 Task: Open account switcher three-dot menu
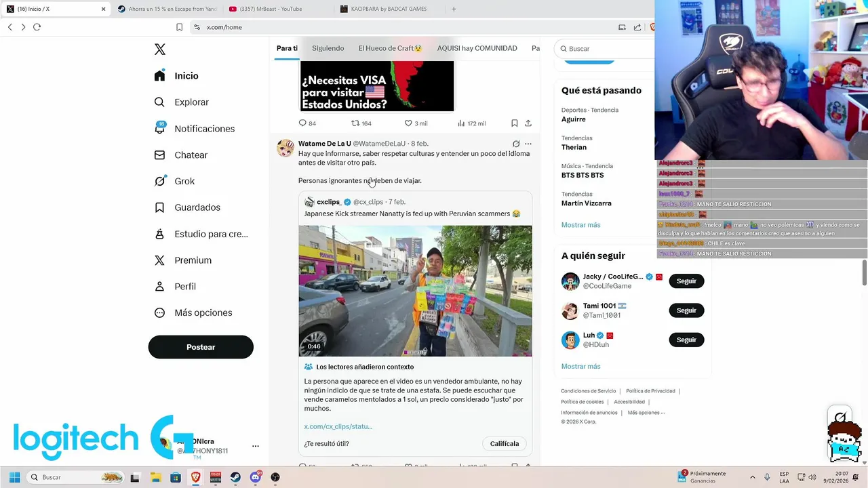pyautogui.click(x=256, y=446)
